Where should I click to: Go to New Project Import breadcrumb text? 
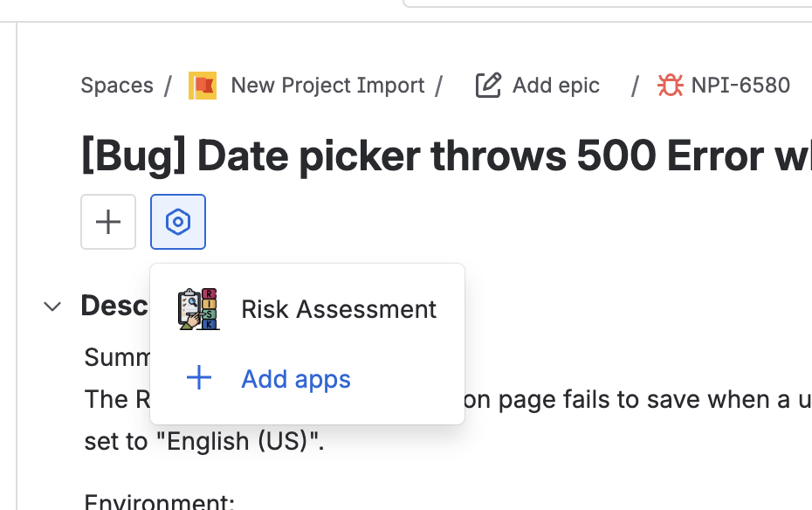click(327, 86)
